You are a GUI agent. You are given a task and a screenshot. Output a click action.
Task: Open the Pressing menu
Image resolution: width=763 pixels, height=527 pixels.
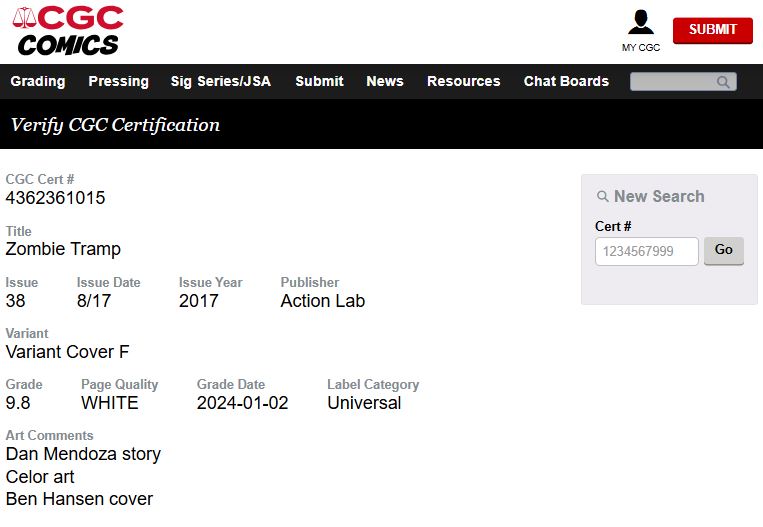point(118,81)
